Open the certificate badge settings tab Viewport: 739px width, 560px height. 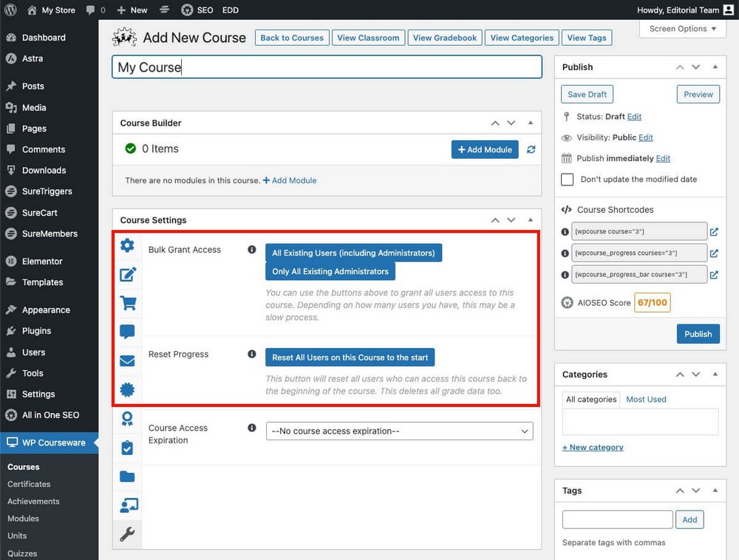point(127,389)
